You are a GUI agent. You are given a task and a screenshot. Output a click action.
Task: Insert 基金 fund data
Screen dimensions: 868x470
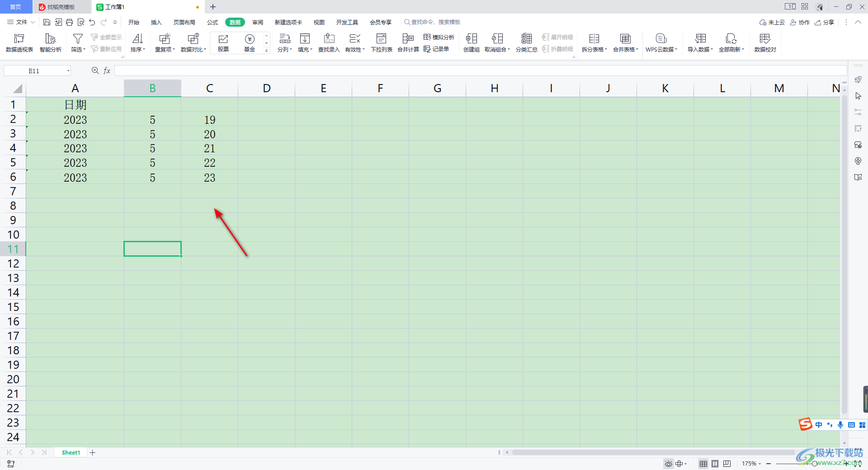pos(250,43)
